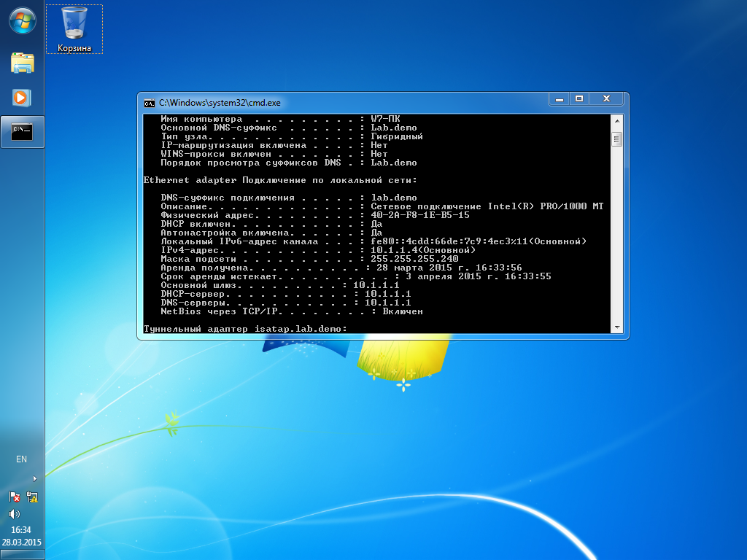The width and height of the screenshot is (747, 560).
Task: Click the "WINS-прокси включен" line
Action: (x=274, y=154)
